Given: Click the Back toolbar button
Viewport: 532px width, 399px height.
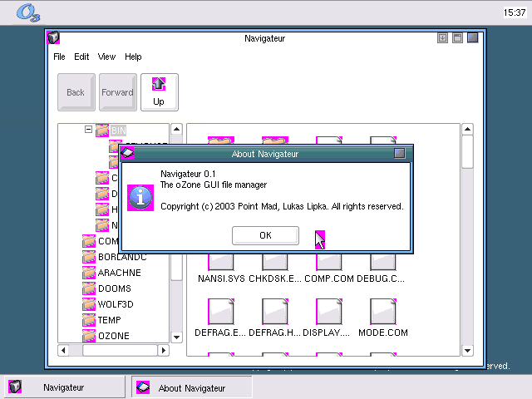Looking at the screenshot, I should click(76, 92).
